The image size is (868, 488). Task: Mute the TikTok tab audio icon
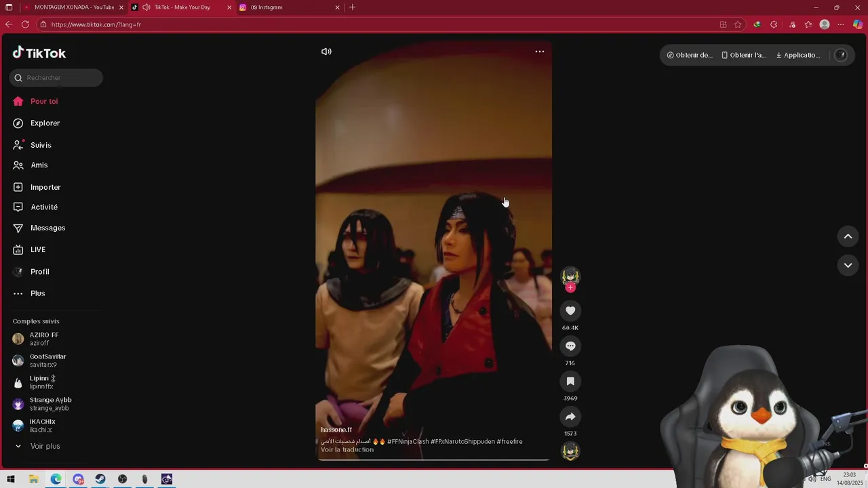coord(146,7)
